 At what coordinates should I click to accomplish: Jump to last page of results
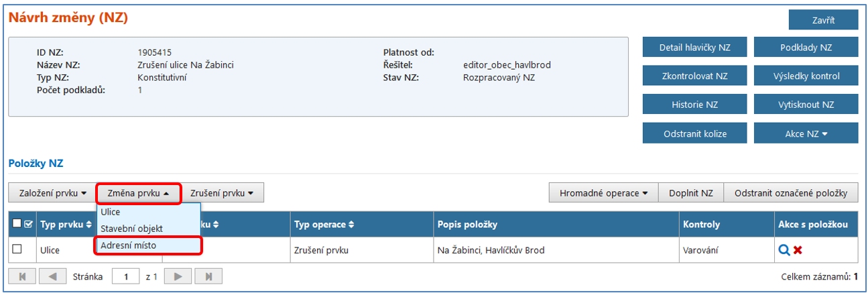pyautogui.click(x=208, y=276)
